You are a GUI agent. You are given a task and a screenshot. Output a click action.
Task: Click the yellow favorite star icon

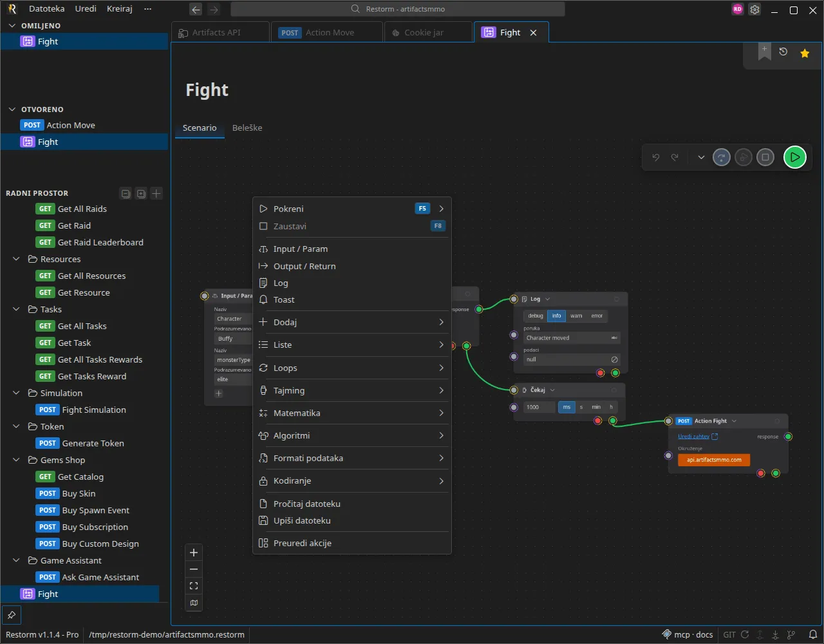[x=805, y=53]
